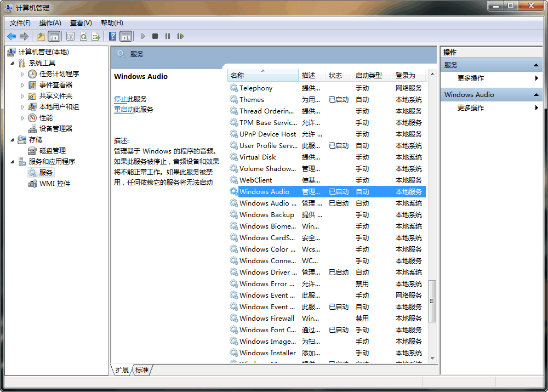Open 设备管理器 in the tree
Screen dimensions: 548x392
point(56,129)
